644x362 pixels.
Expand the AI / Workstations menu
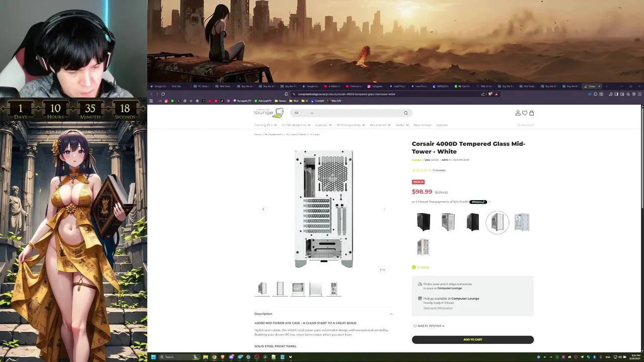[296, 125]
